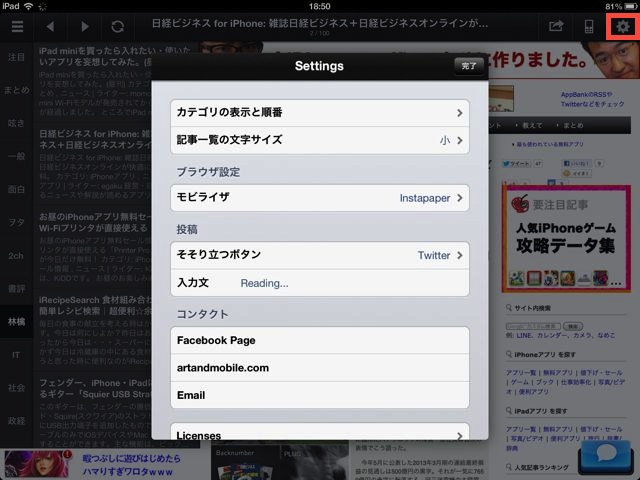
Task: Open フェンダー、iPhone・iPad article in list
Action: [x=95, y=412]
